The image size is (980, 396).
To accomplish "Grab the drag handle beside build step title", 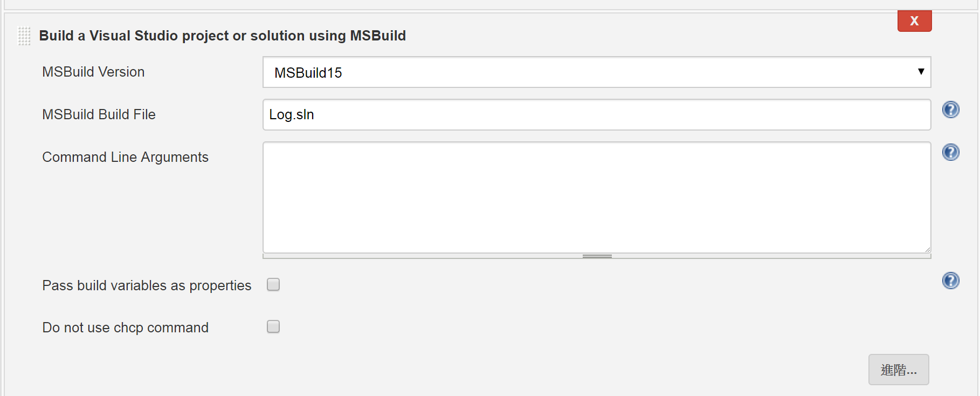I will 24,36.
